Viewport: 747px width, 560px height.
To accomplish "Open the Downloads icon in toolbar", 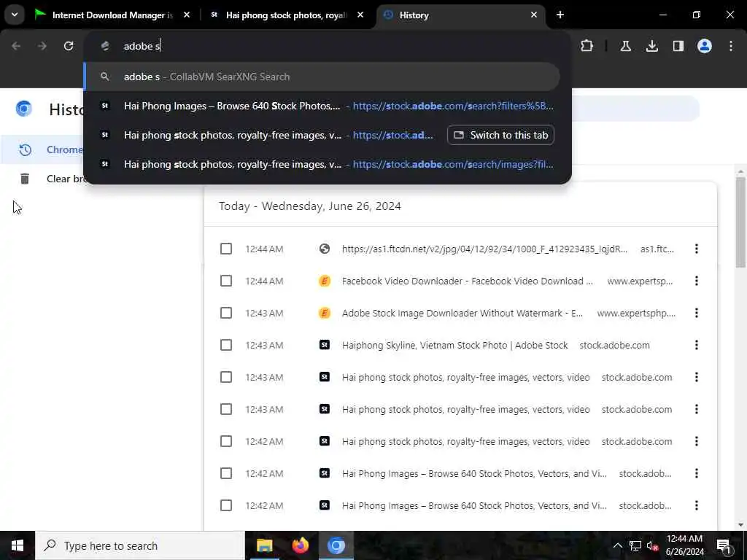I will (652, 46).
